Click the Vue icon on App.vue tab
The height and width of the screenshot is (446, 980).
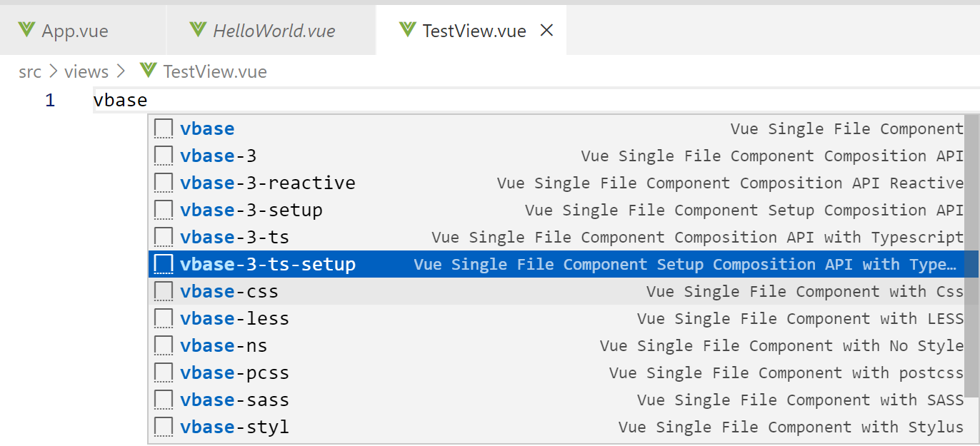coord(27,31)
